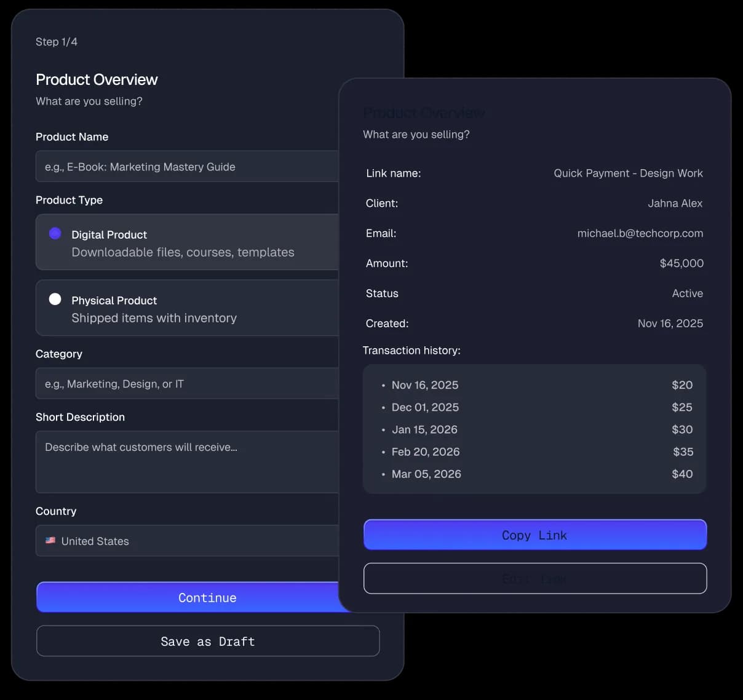Choose Shipped items with inventory option
743x700 pixels.
(154, 318)
